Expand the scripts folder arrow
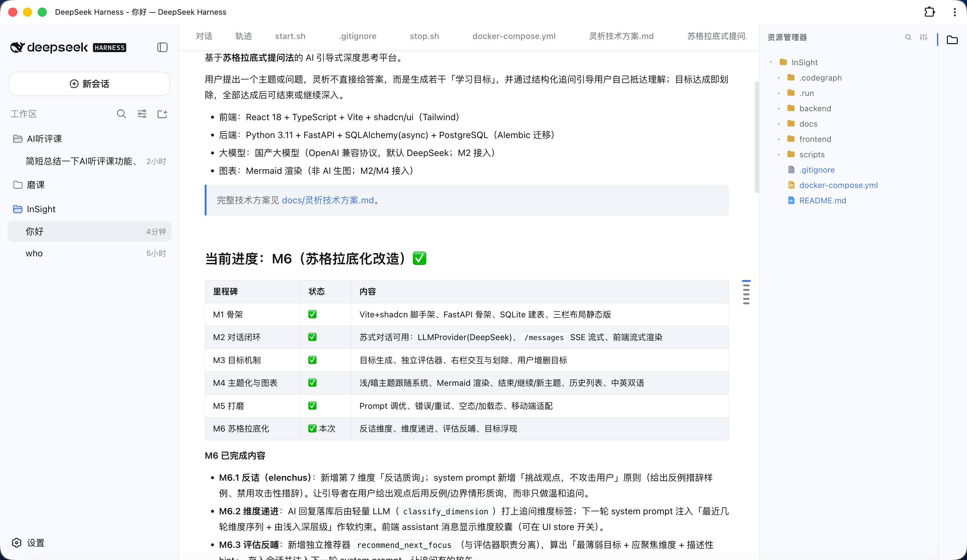Image resolution: width=967 pixels, height=560 pixels. [x=779, y=155]
